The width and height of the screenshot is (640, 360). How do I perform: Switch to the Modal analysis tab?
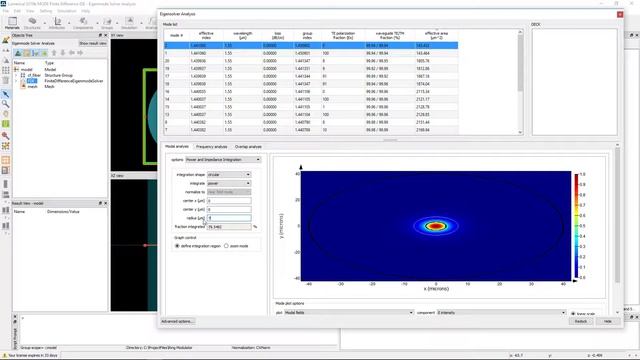177,146
